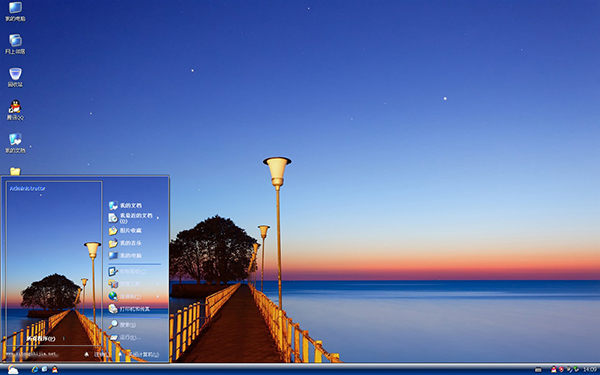Click the 注销 log off button in the Start menu
This screenshot has width=600, height=375.
tap(98, 354)
